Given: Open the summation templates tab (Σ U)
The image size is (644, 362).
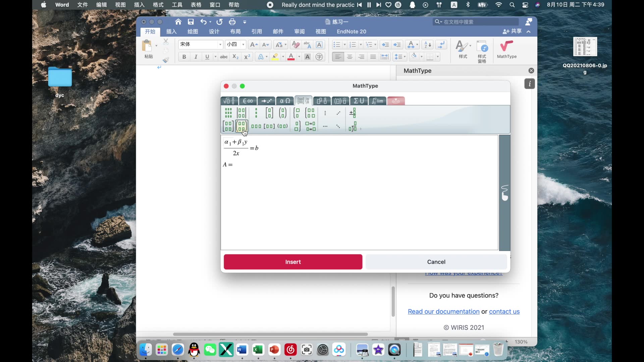Looking at the screenshot, I should coord(359,101).
